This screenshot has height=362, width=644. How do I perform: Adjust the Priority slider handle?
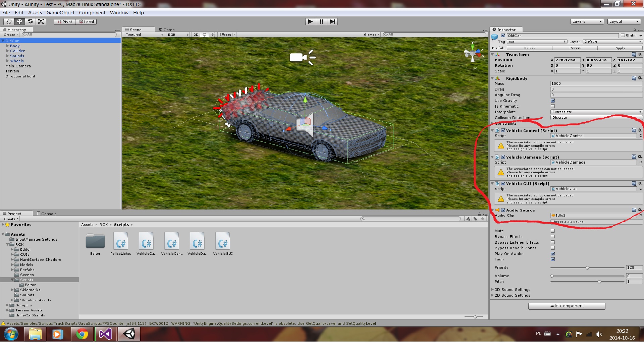pyautogui.click(x=587, y=268)
